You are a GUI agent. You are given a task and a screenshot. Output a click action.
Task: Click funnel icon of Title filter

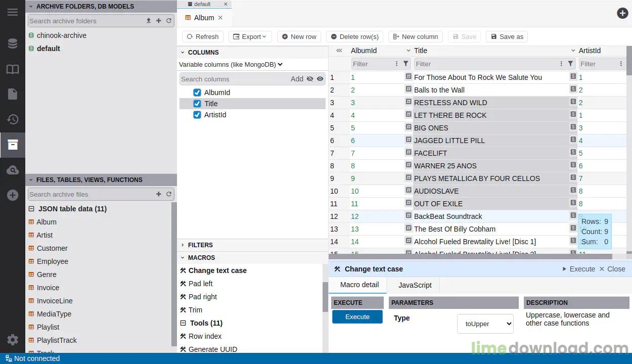[x=570, y=64]
